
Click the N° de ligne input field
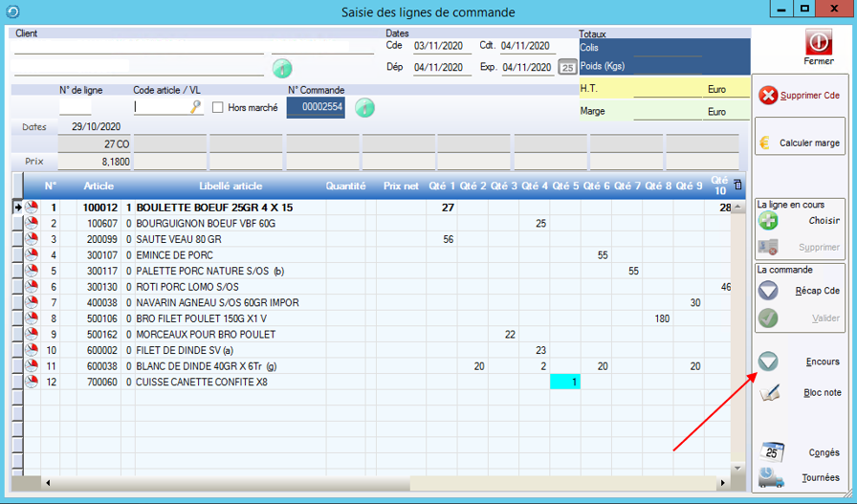tap(76, 107)
